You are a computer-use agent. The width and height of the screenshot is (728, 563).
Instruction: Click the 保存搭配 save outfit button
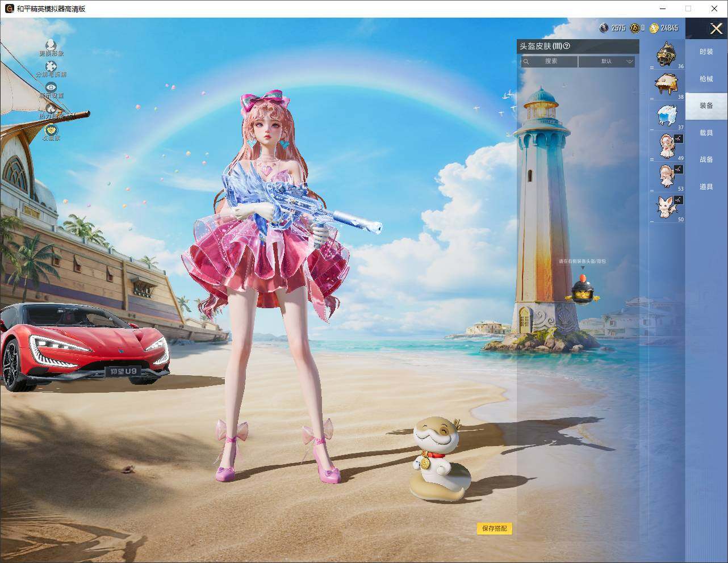[495, 528]
